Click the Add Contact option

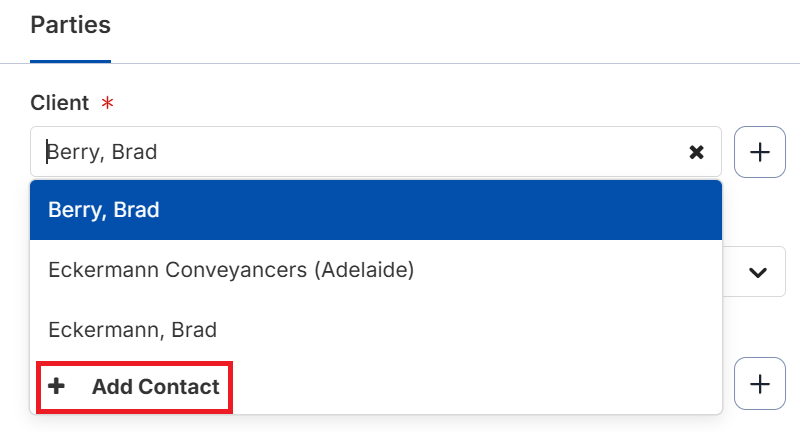155,387
